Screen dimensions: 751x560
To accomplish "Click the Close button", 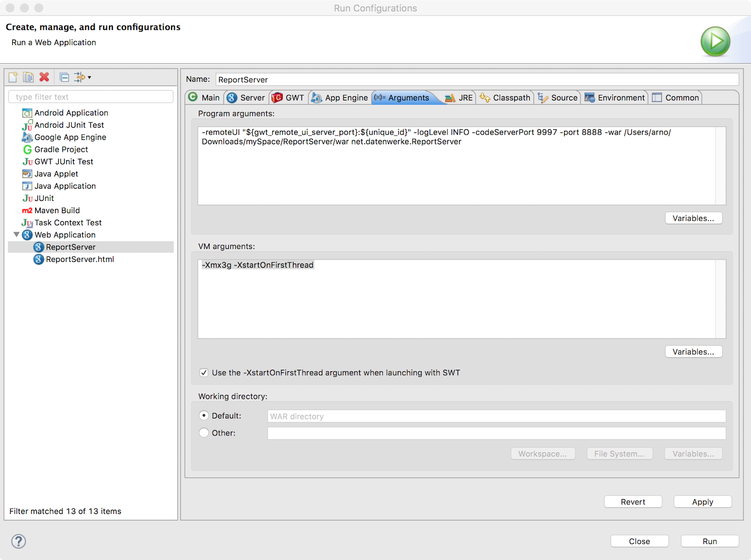I will [639, 541].
